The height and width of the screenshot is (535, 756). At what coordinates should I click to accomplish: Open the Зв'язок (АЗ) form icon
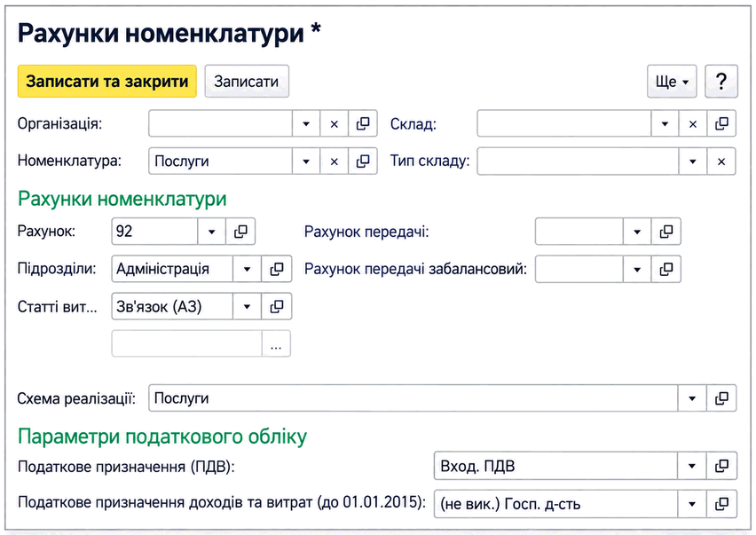tap(277, 306)
